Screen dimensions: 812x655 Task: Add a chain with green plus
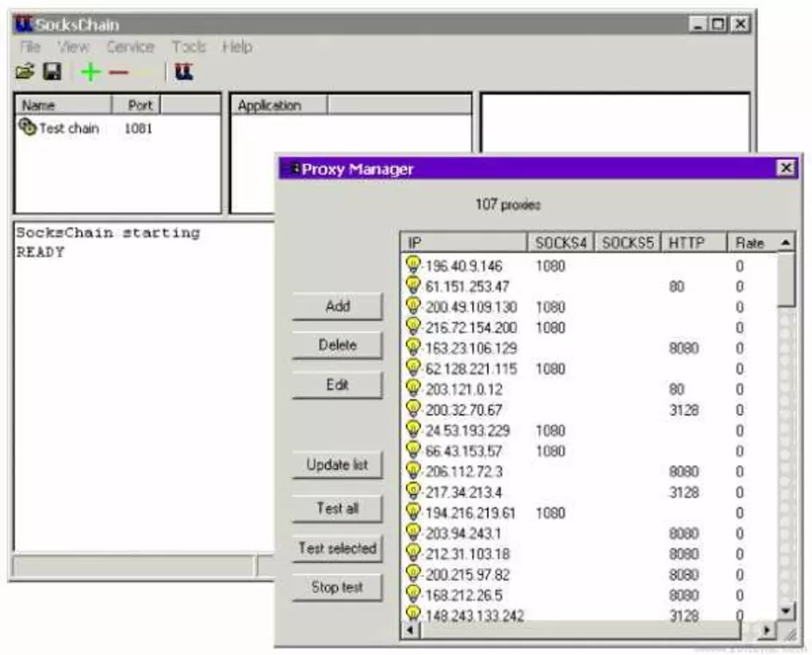[91, 72]
